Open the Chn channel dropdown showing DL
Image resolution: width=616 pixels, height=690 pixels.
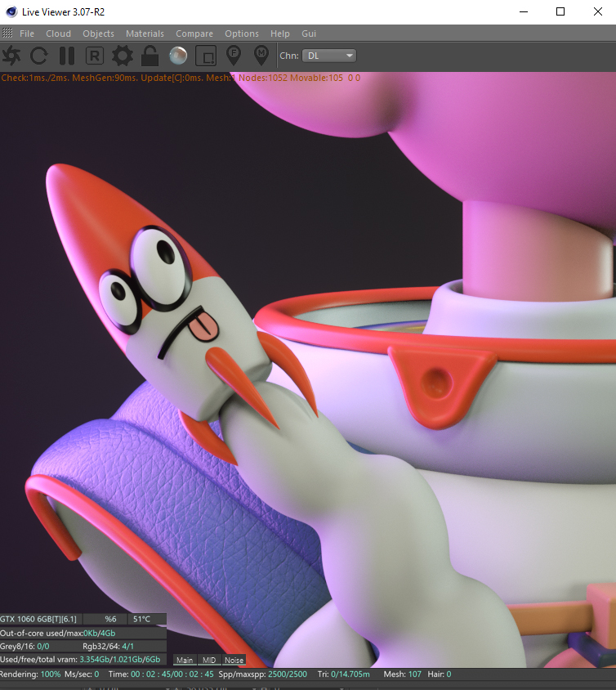click(x=329, y=56)
